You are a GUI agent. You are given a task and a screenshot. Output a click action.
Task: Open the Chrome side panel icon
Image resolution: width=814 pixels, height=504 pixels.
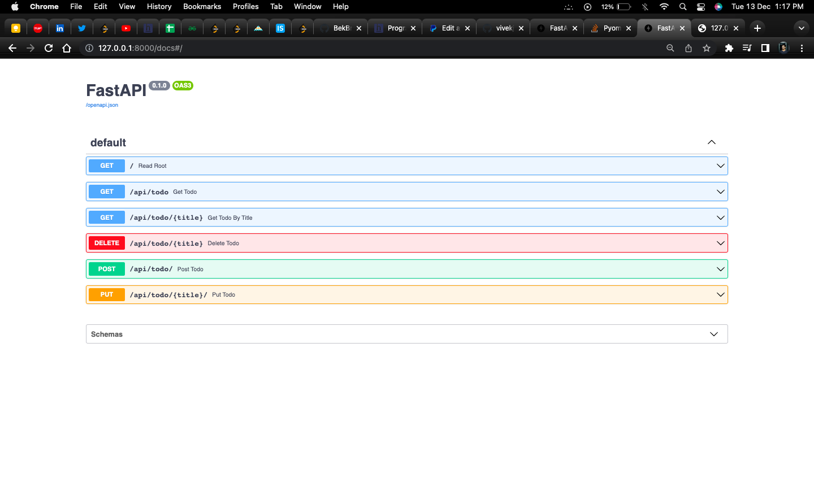(x=765, y=48)
